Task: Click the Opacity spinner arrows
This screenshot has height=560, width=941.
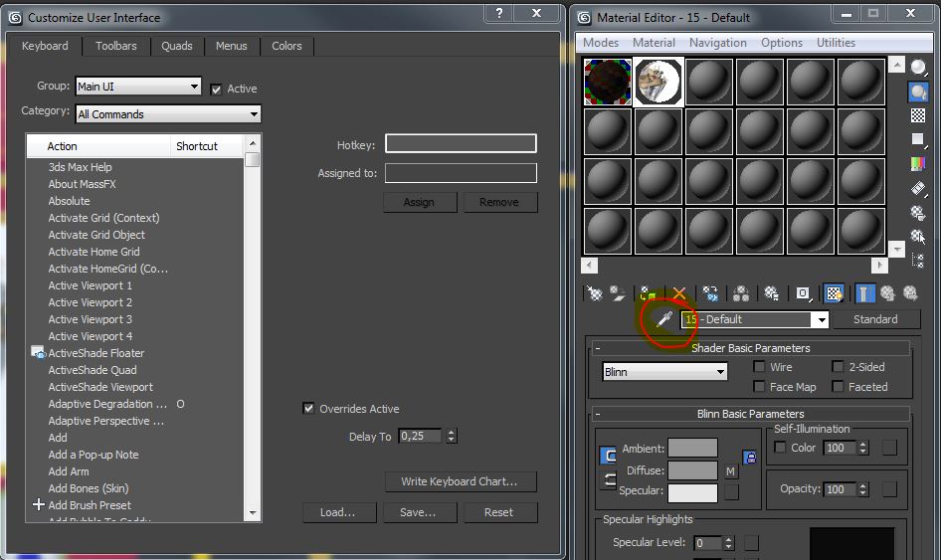Action: coord(863,489)
